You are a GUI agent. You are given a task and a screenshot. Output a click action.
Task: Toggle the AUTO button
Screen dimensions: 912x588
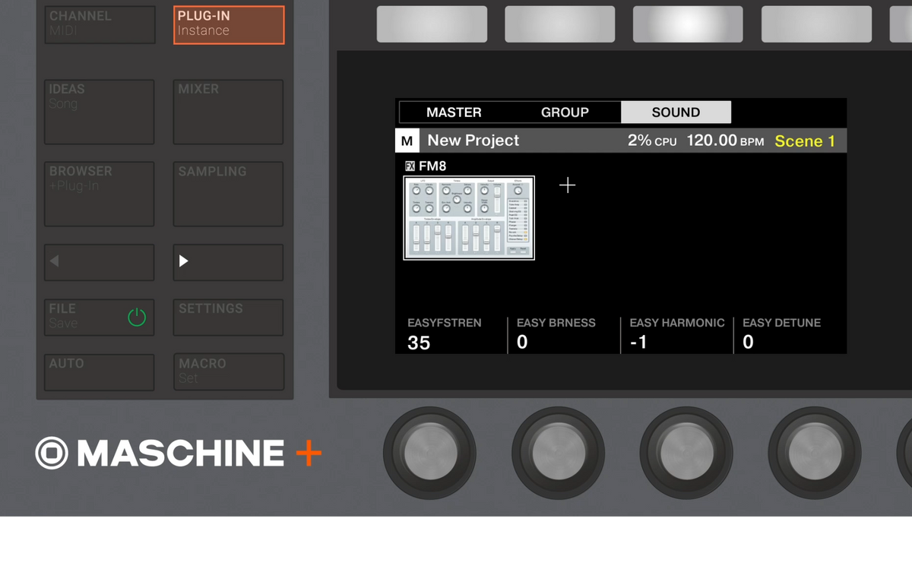click(99, 372)
